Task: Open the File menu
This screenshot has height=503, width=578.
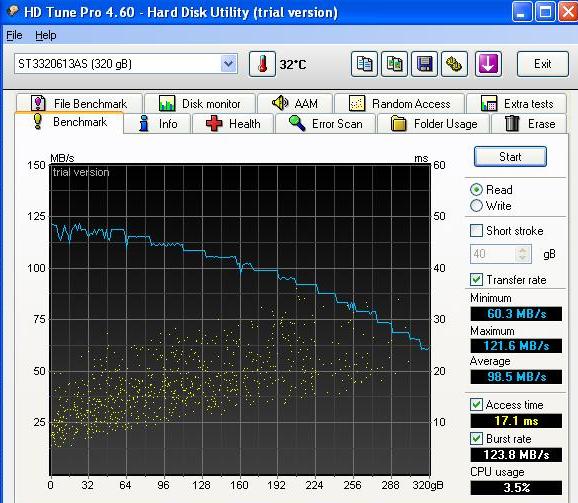Action: tap(14, 35)
